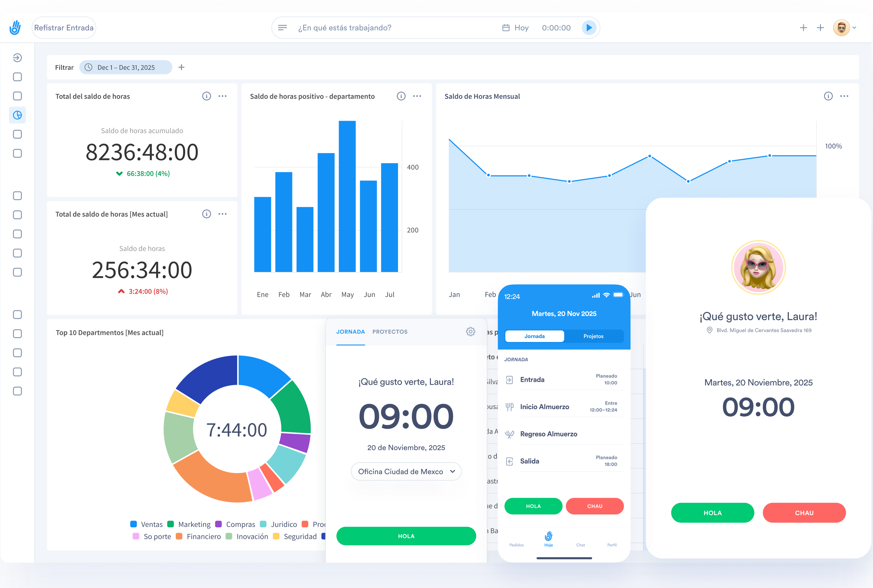873x588 pixels.
Task: Toggle mobile view to Jornada
Action: [x=534, y=336]
